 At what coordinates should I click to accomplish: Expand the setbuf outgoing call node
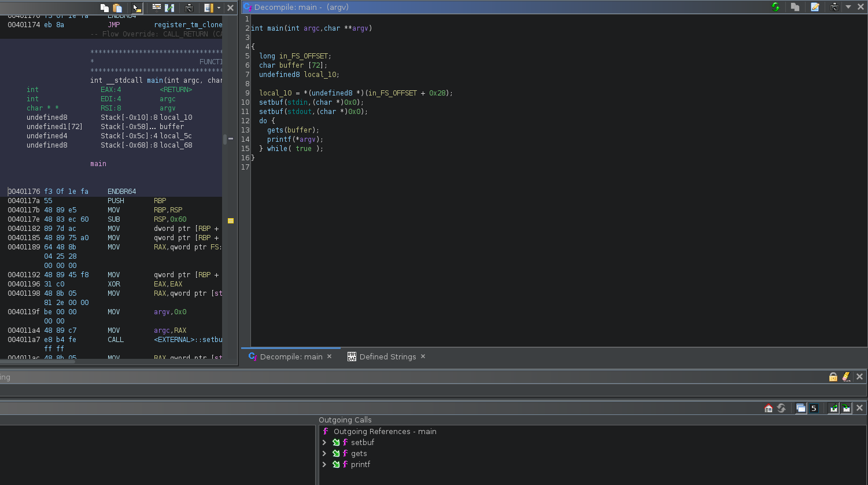click(324, 443)
